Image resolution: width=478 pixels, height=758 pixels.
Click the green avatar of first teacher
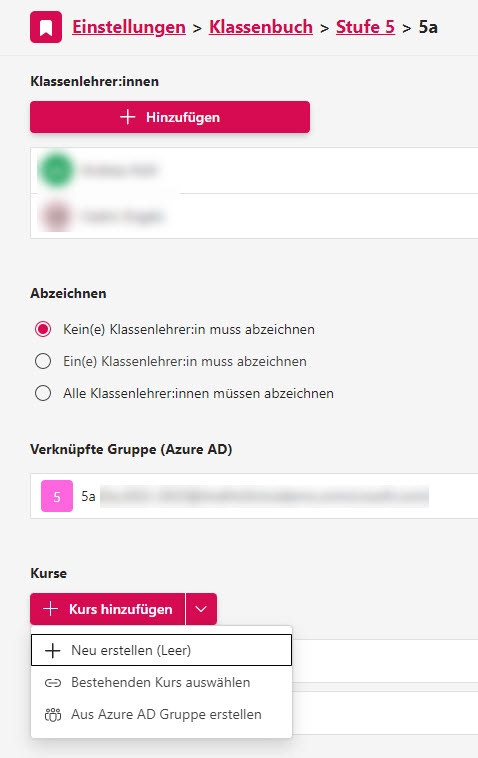pyautogui.click(x=56, y=170)
